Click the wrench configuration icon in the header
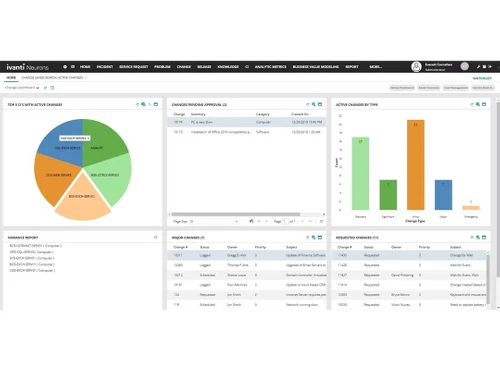This screenshot has width=500, height=375. click(478, 67)
